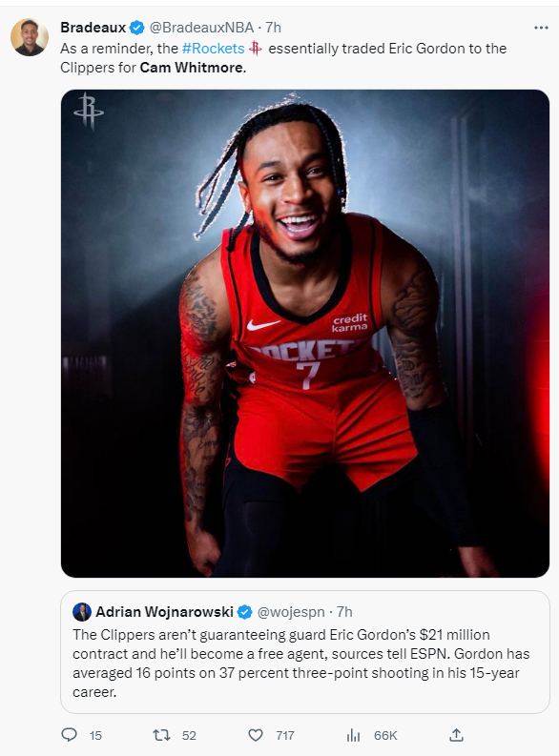This screenshot has width=559, height=756.
Task: Open the three-dot more options menu
Action: coord(541,28)
